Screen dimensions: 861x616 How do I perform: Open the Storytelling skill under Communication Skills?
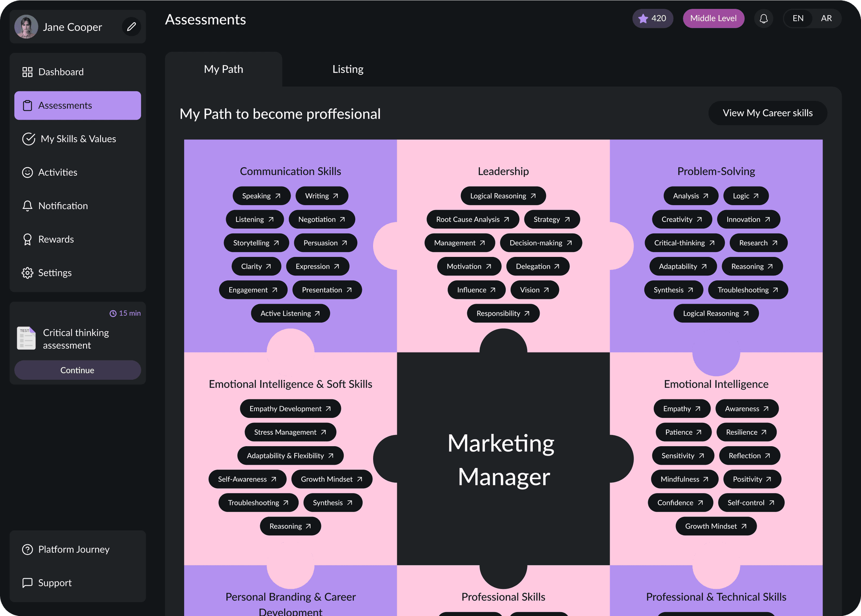point(257,243)
